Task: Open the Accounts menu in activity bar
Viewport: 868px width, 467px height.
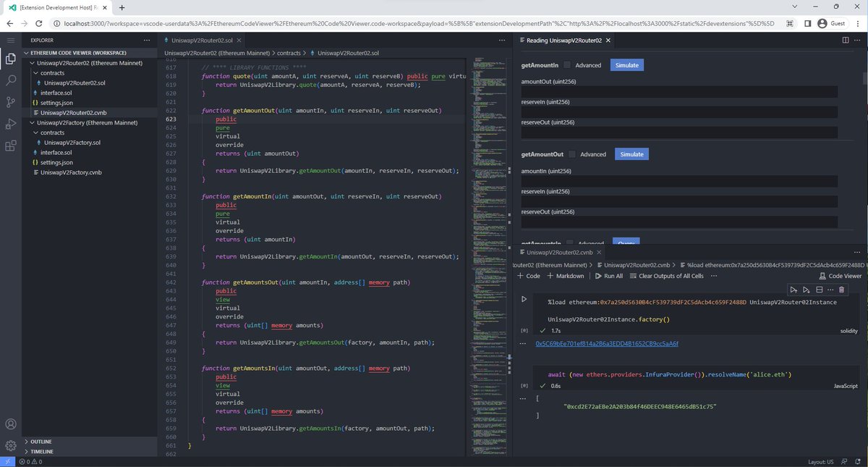Action: (10, 424)
